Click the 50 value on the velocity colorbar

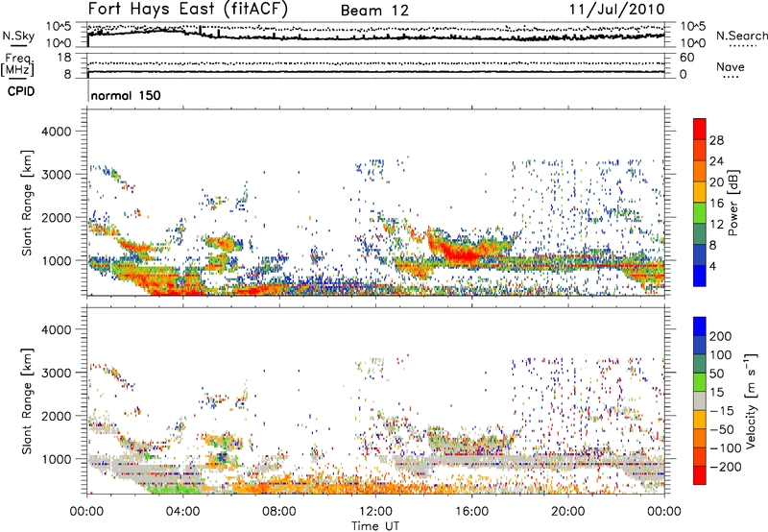click(716, 374)
